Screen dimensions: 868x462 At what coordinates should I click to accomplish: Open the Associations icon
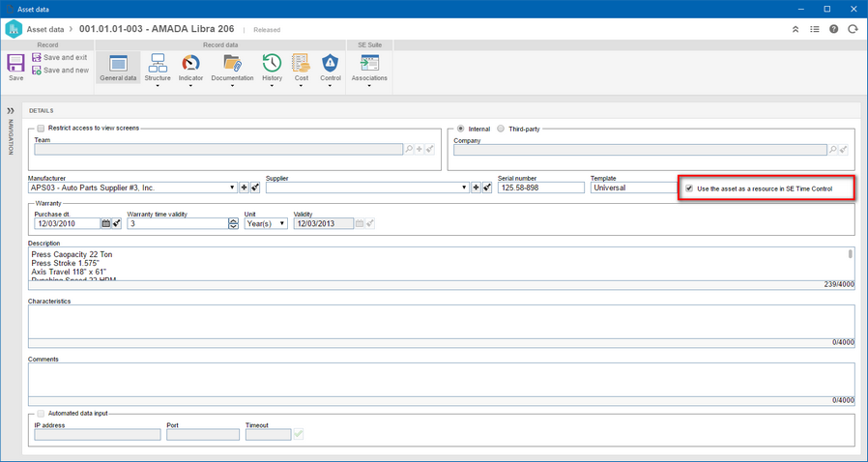click(369, 63)
